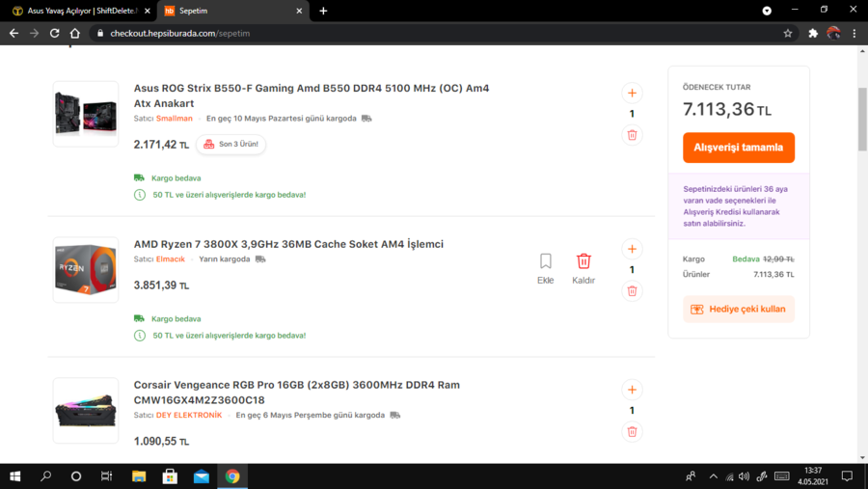The width and height of the screenshot is (868, 489).
Task: Click Ekle bookmark icon for Ryzen processor
Action: click(545, 261)
